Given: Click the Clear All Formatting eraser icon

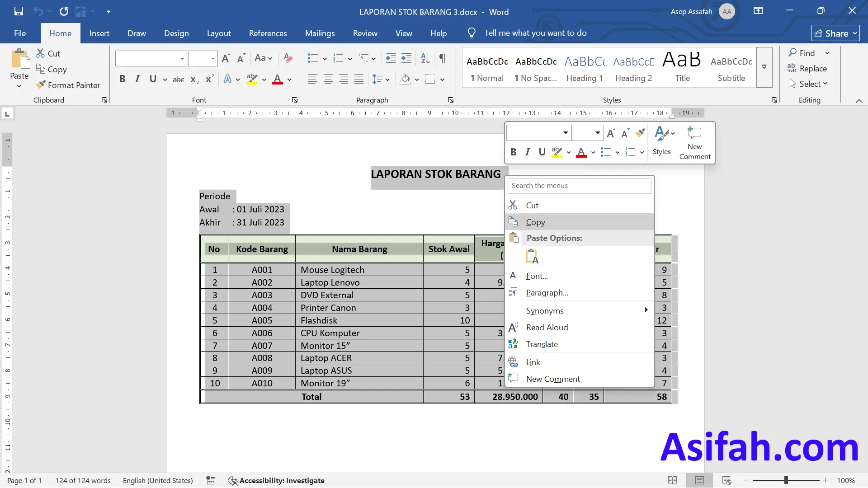Looking at the screenshot, I should [x=288, y=58].
